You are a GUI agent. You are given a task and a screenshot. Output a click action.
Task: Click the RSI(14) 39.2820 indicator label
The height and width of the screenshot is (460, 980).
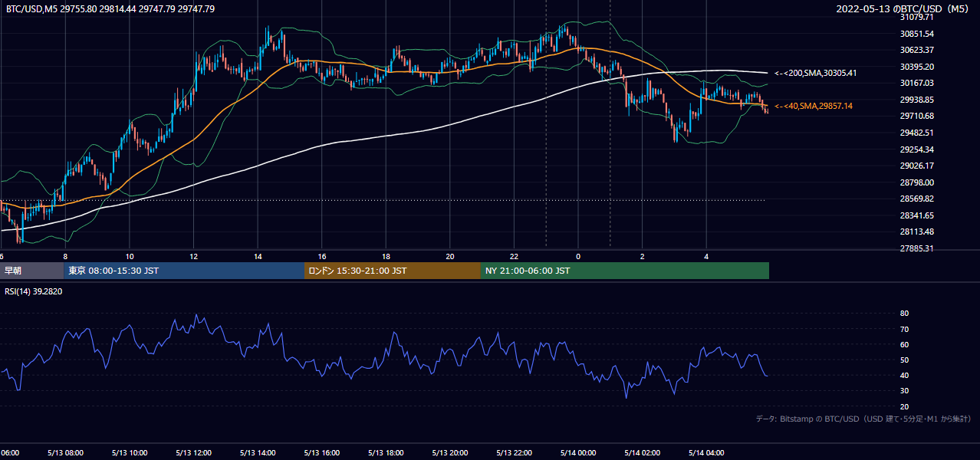(x=34, y=291)
